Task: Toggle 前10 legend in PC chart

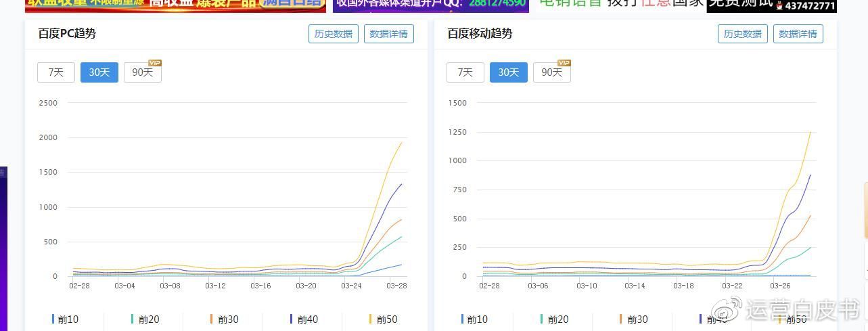Action: (65, 319)
